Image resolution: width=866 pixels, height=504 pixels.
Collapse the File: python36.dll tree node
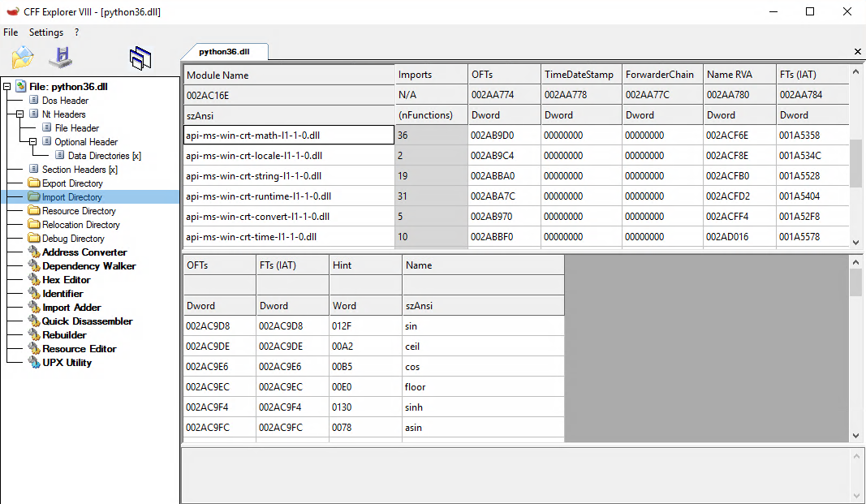[7, 87]
